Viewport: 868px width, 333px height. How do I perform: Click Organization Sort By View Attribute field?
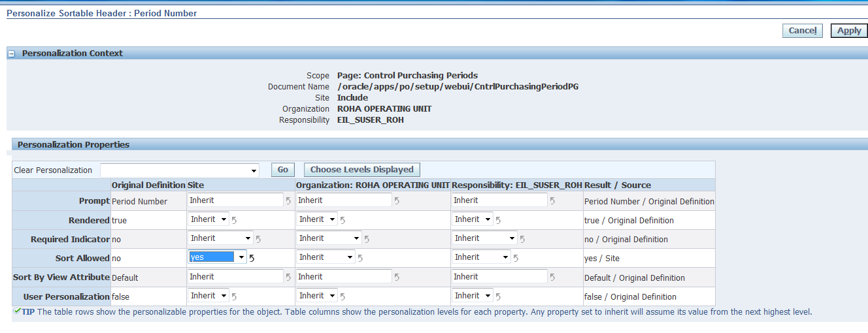pos(344,277)
